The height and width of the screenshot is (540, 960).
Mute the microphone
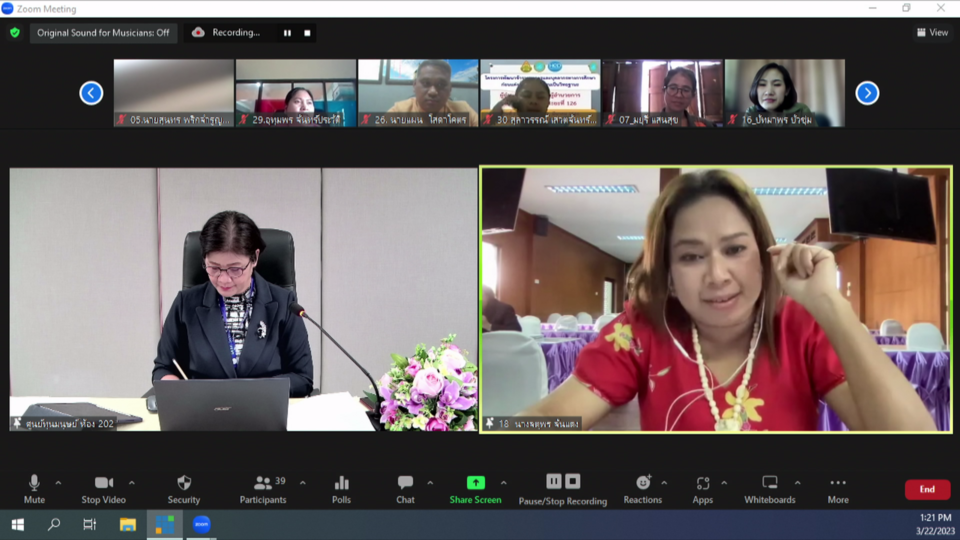[34, 488]
